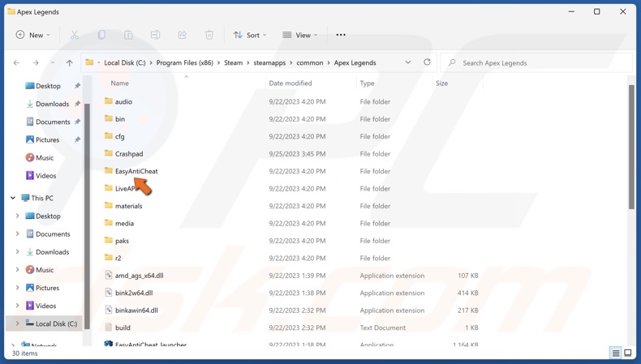Screen dimensions: 641x364
Task: Click the Paste clipboard icon
Action: click(x=128, y=35)
